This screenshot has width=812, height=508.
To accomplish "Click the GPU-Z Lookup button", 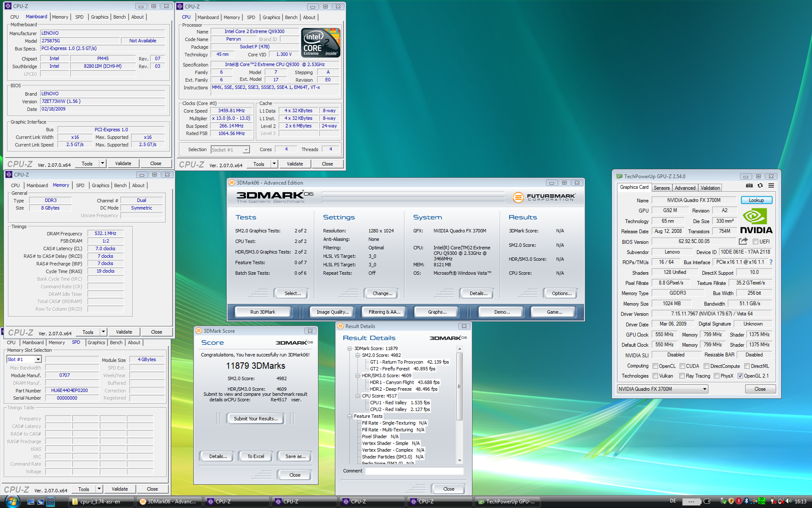I will click(756, 200).
